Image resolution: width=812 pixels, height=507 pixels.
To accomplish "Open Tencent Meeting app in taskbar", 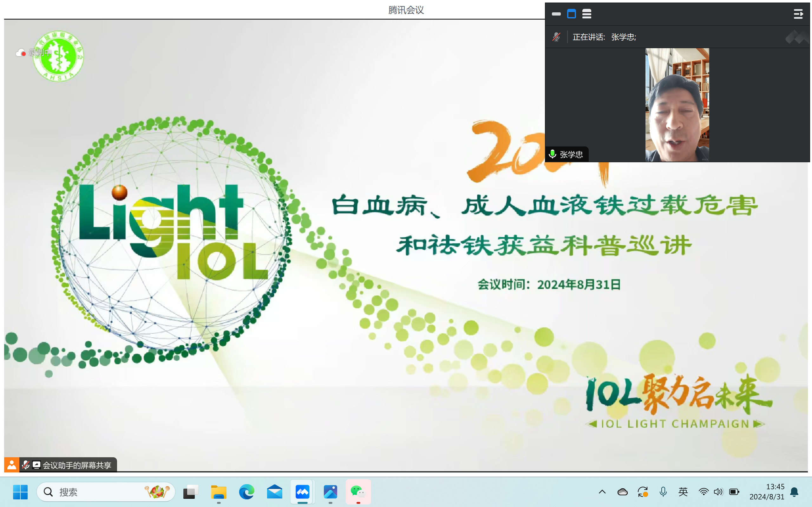I will click(x=302, y=492).
